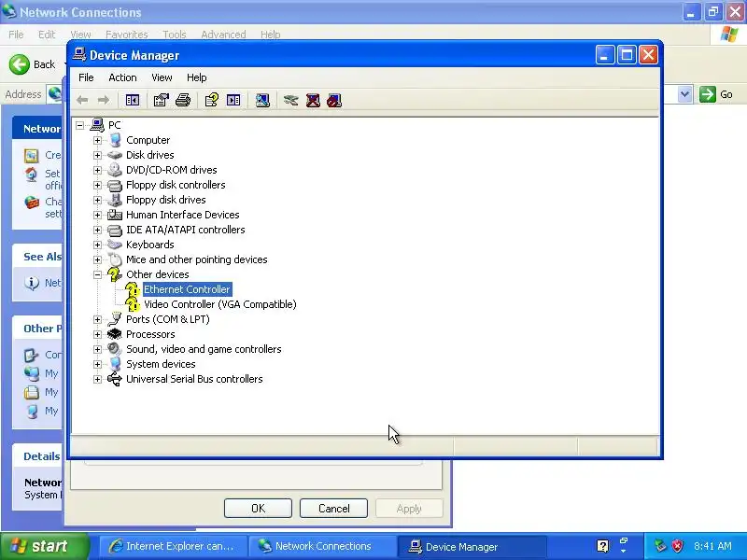Click the Uninstall device toolbar icon
This screenshot has width=747, height=560.
[313, 100]
